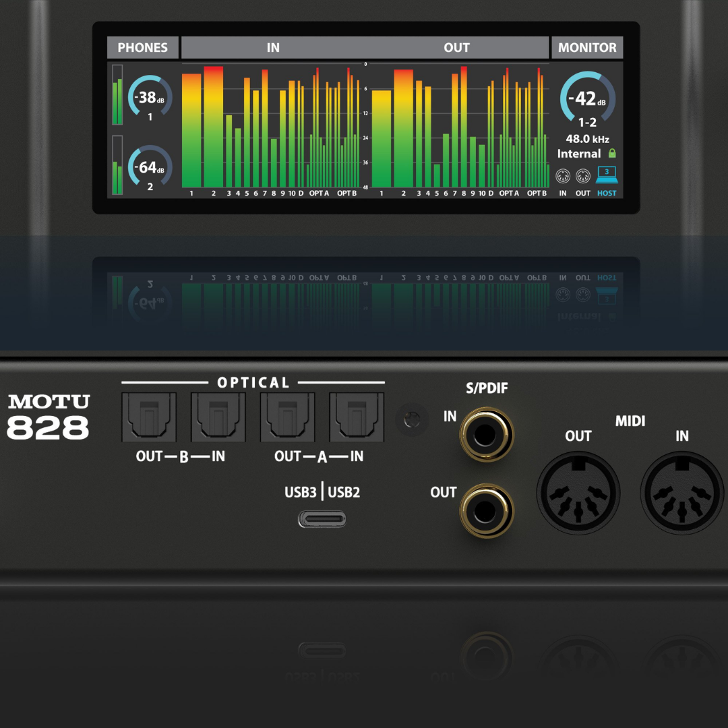Viewport: 728px width, 728px height.
Task: Click the OPTICAL heading on rear panel
Action: coord(253,383)
